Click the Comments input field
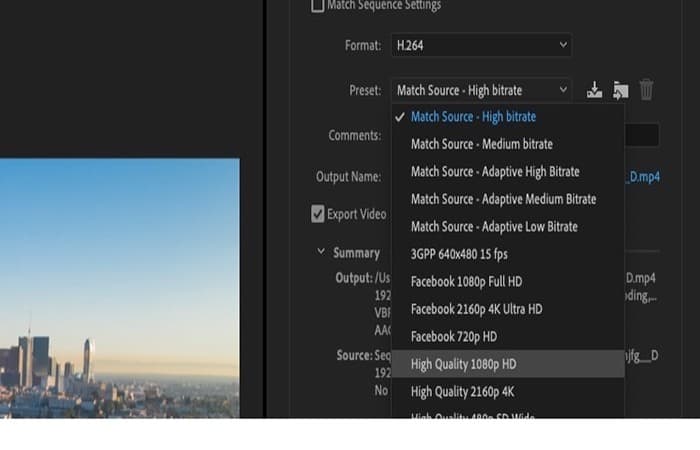700x450 pixels. click(642, 135)
